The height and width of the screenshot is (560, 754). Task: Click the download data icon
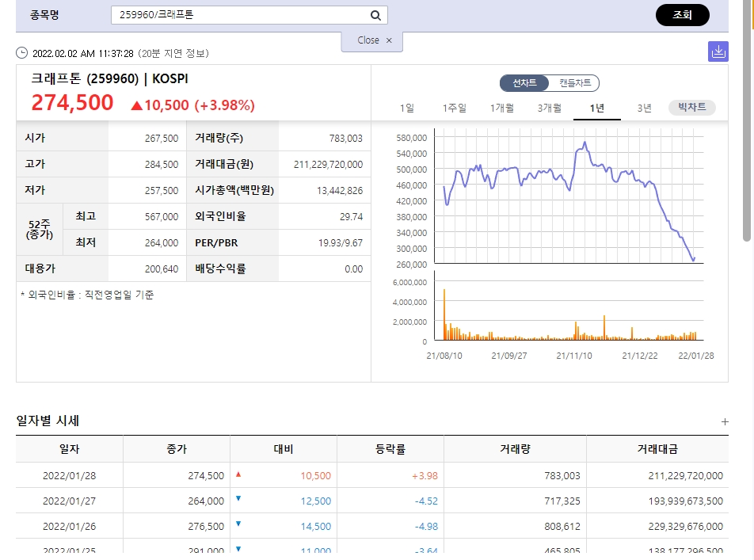pyautogui.click(x=718, y=51)
